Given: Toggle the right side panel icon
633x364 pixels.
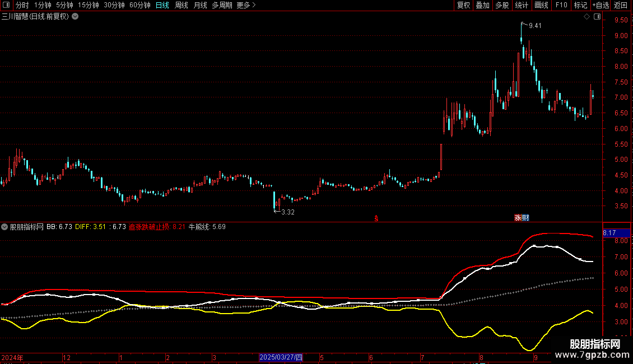Looking at the screenshot, I should coord(597,17).
